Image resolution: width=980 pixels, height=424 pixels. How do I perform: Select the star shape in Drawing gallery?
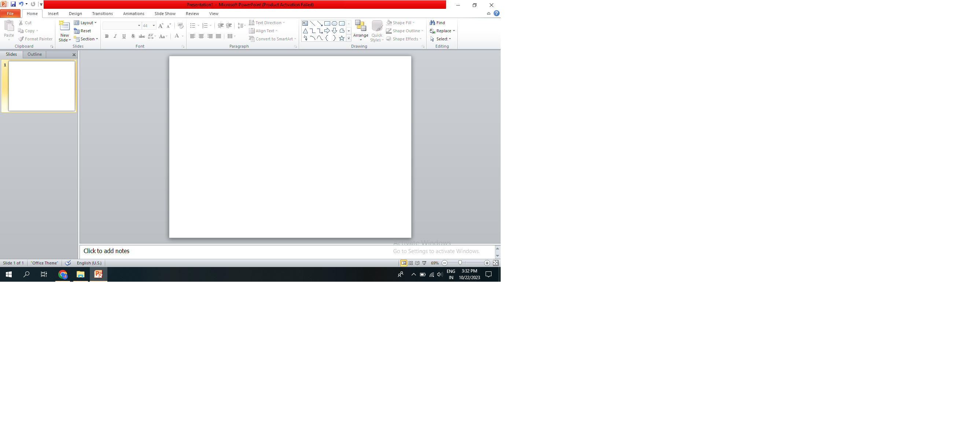pyautogui.click(x=341, y=38)
